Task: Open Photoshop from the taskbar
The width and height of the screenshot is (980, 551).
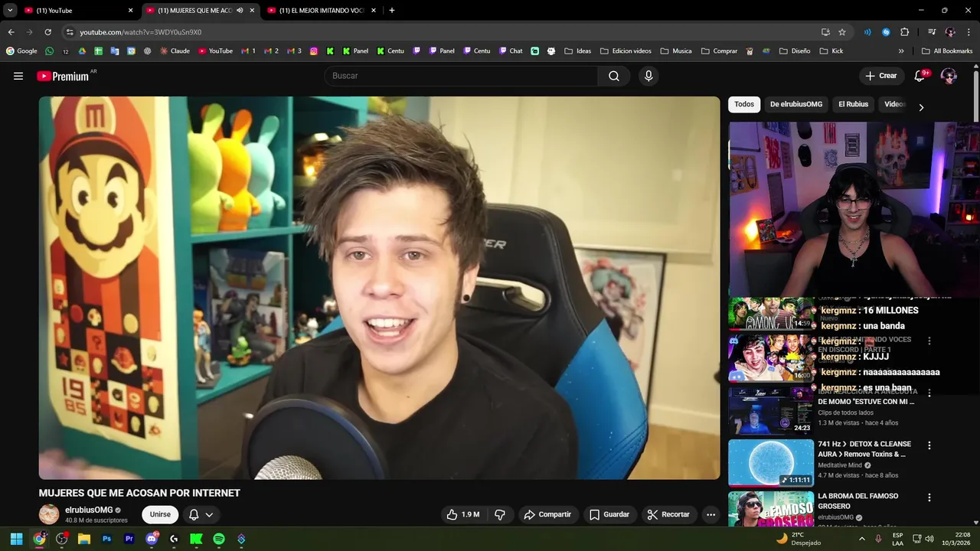Action: point(106,539)
